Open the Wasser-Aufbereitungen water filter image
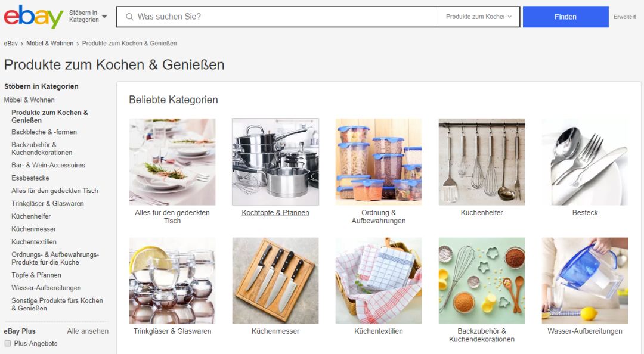644x354 pixels. pos(585,281)
